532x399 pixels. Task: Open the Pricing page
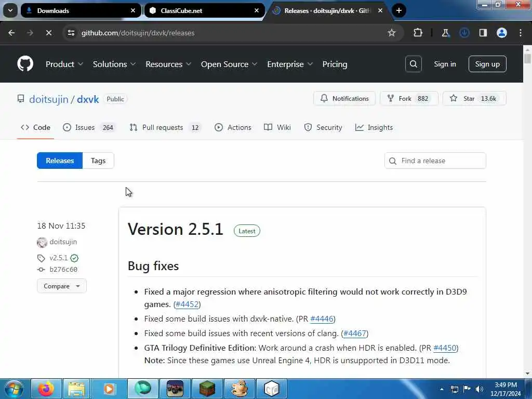(x=335, y=64)
